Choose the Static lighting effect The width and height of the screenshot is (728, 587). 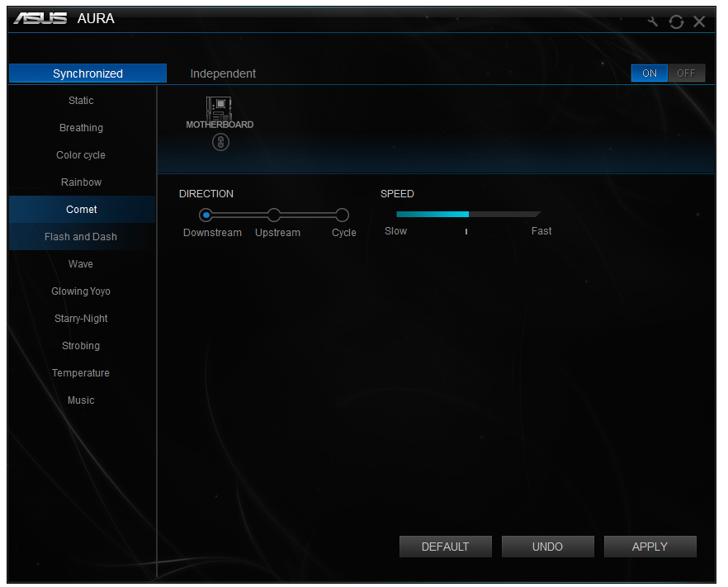coord(81,101)
